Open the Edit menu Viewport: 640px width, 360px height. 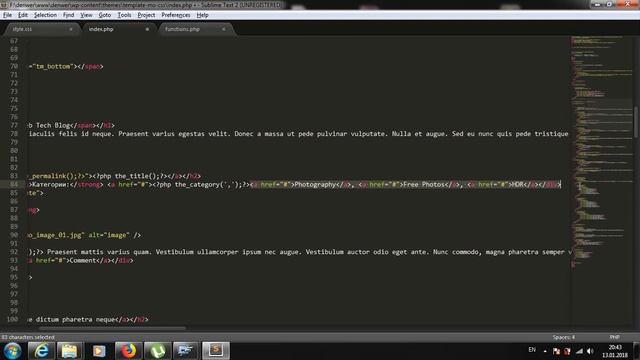[23, 15]
